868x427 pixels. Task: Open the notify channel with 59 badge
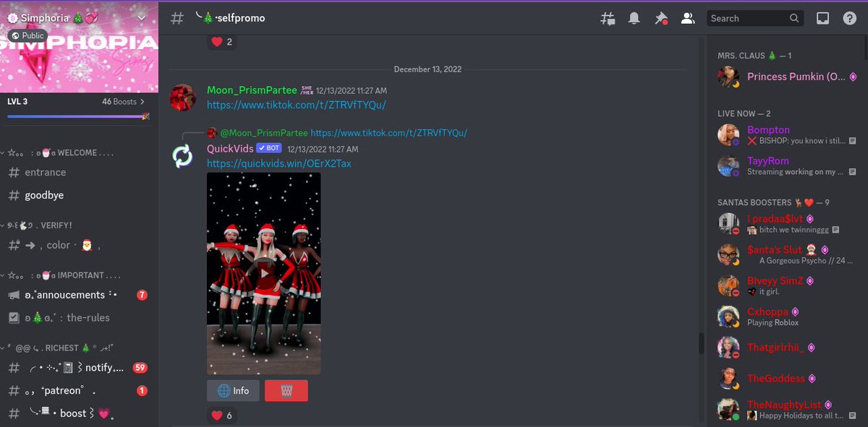80,368
